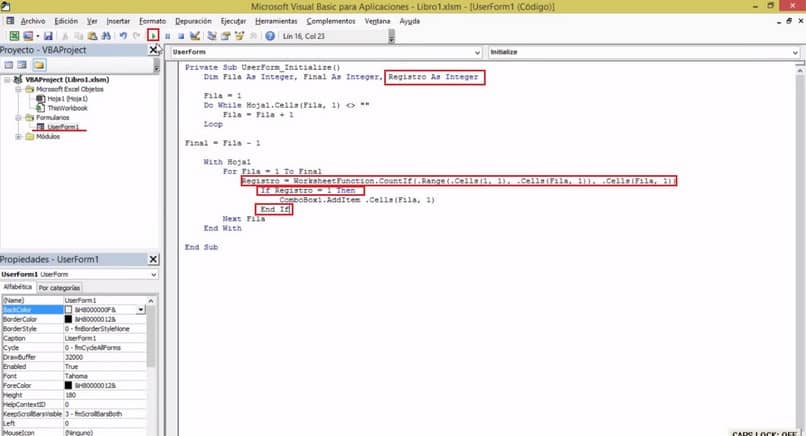Toggle Folders icon in Project panel

[39, 65]
